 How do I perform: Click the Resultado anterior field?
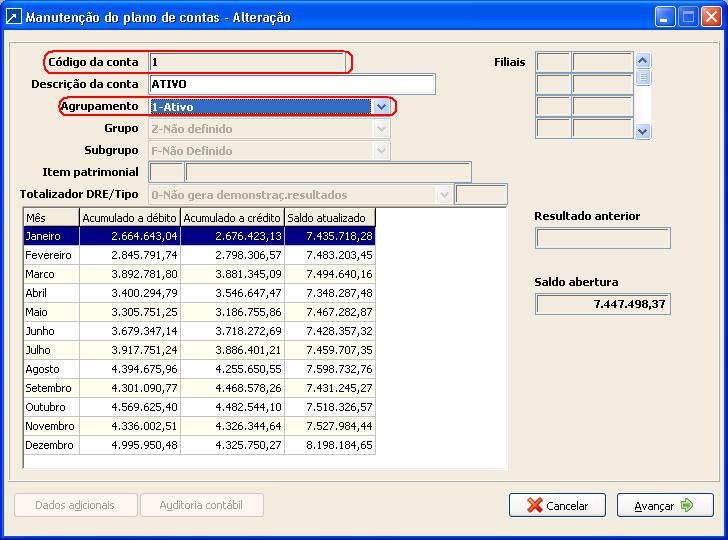603,238
